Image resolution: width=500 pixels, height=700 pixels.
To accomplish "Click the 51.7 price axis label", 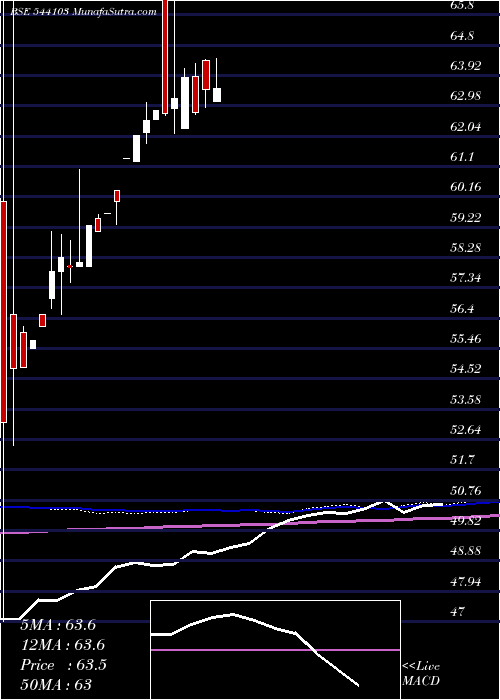I will (463, 460).
